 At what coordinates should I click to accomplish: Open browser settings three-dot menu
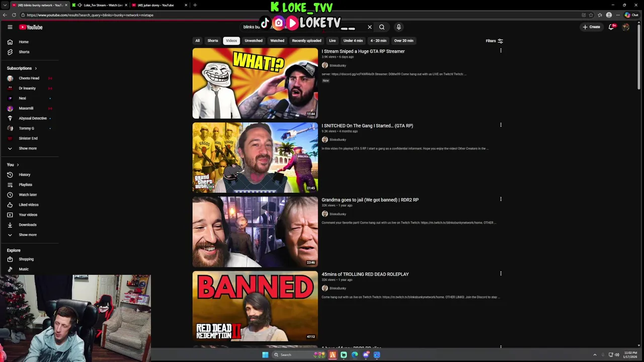[x=618, y=15]
